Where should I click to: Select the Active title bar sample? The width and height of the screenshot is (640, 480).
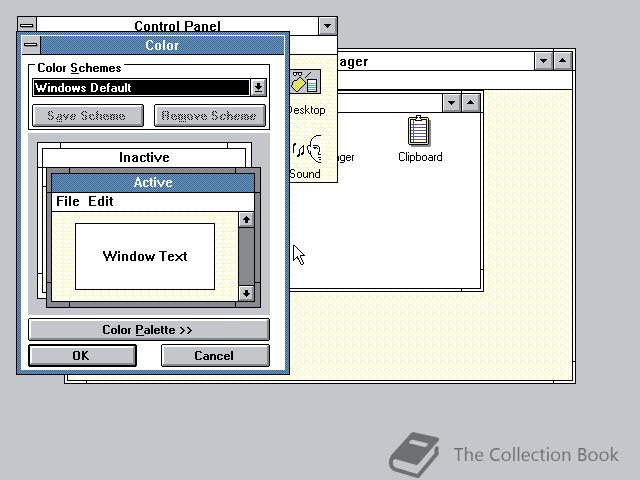point(153,182)
